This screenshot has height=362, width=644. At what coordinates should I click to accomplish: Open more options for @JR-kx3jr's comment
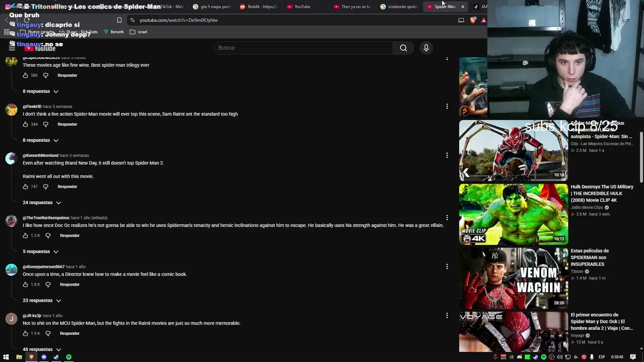(447, 316)
